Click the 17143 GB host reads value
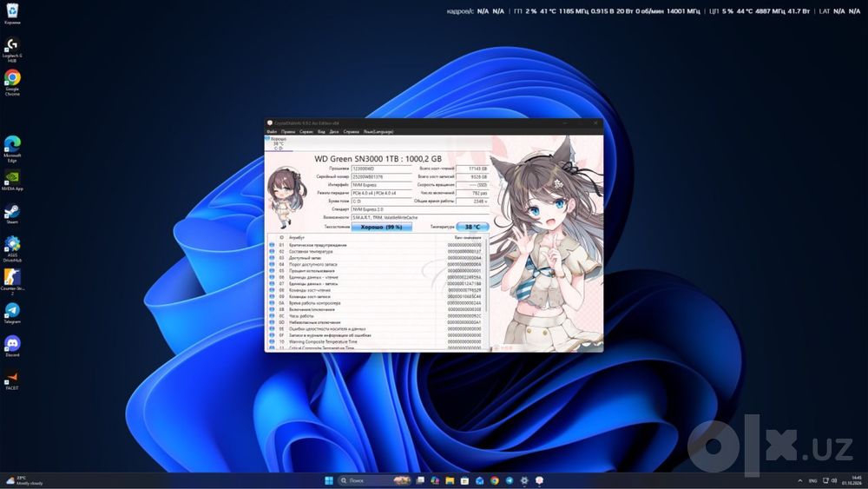This screenshot has width=868, height=489. (x=472, y=169)
